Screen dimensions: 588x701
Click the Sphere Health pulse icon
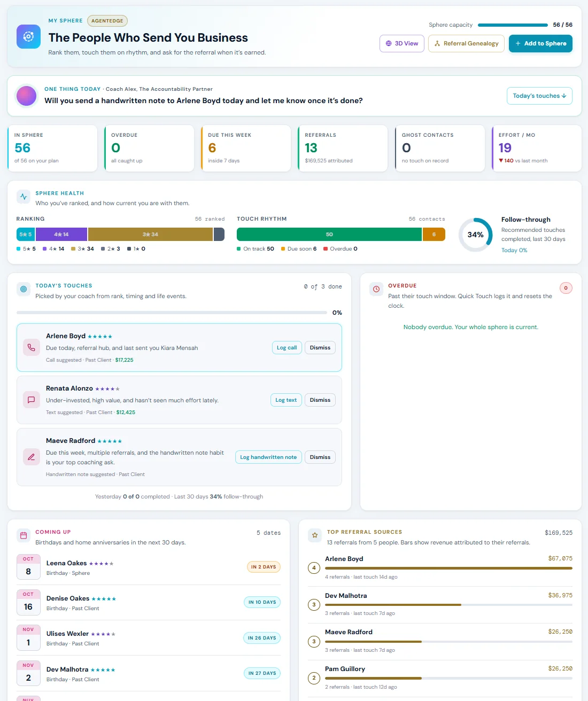point(24,197)
